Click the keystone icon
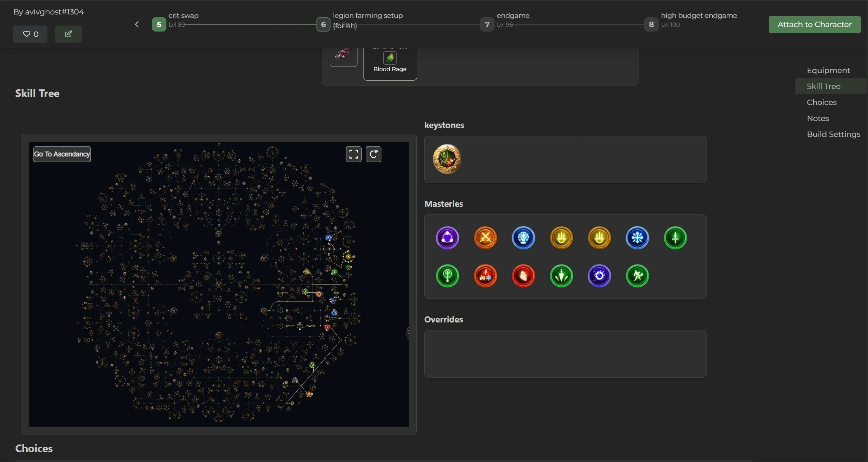 447,159
